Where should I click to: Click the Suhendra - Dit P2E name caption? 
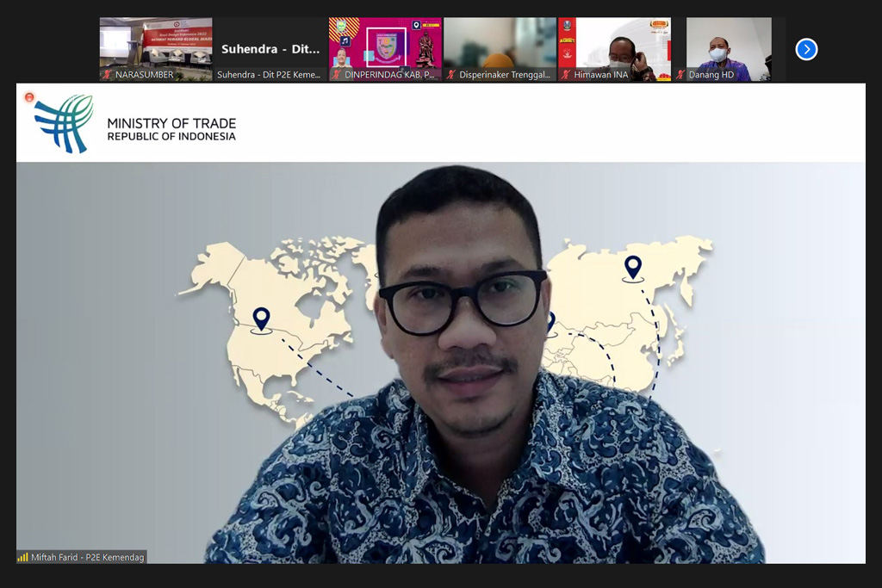click(269, 75)
